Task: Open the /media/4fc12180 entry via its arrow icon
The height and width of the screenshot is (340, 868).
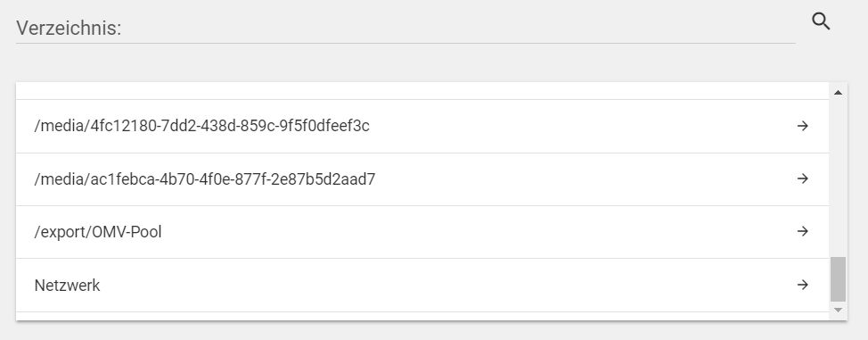Action: click(803, 126)
